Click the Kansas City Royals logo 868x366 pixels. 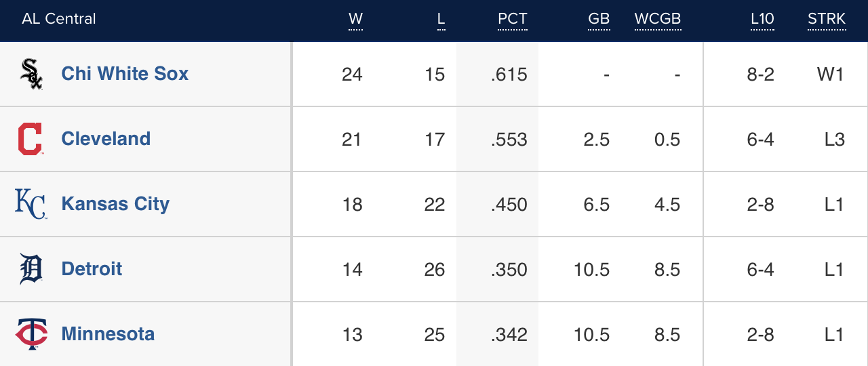pos(31,204)
